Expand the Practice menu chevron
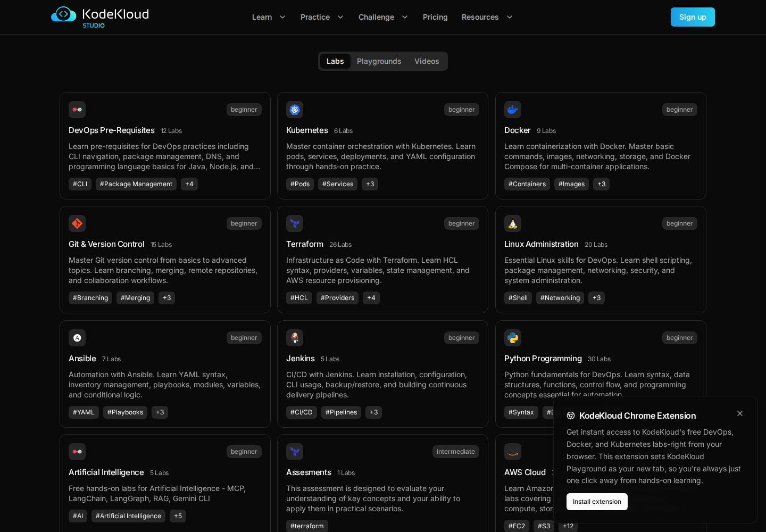Screen dimensions: 766x532 pyautogui.click(x=340, y=17)
